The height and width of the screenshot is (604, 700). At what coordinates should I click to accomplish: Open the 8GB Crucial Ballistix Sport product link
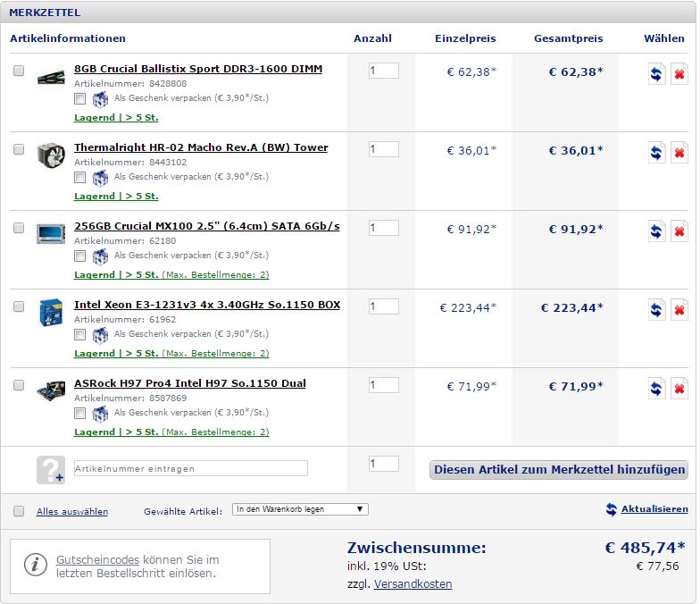click(x=198, y=69)
